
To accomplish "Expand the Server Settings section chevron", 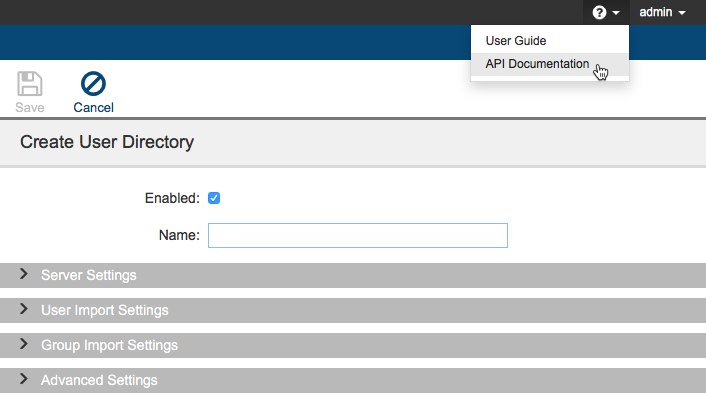I will click(24, 274).
